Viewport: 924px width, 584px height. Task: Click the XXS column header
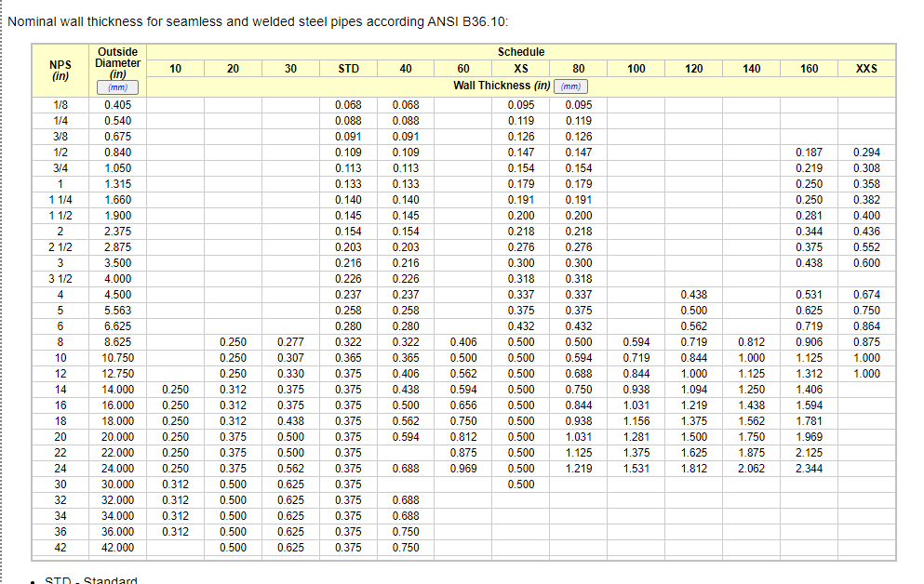click(866, 69)
